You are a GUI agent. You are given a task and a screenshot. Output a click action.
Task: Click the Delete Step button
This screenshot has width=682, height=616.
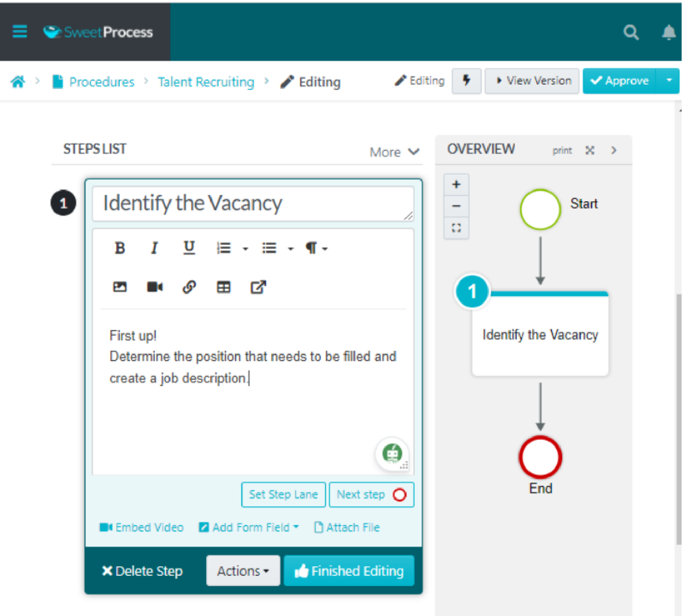(x=142, y=571)
